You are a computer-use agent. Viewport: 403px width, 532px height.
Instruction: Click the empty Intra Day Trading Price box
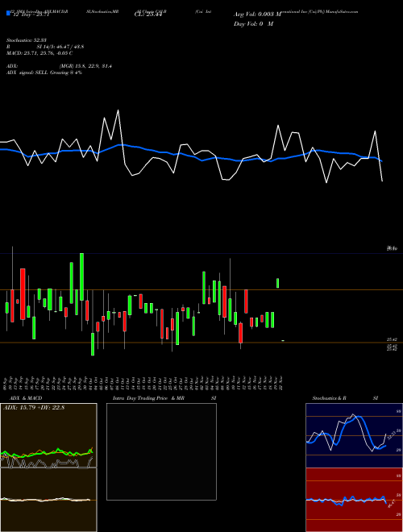(161, 451)
